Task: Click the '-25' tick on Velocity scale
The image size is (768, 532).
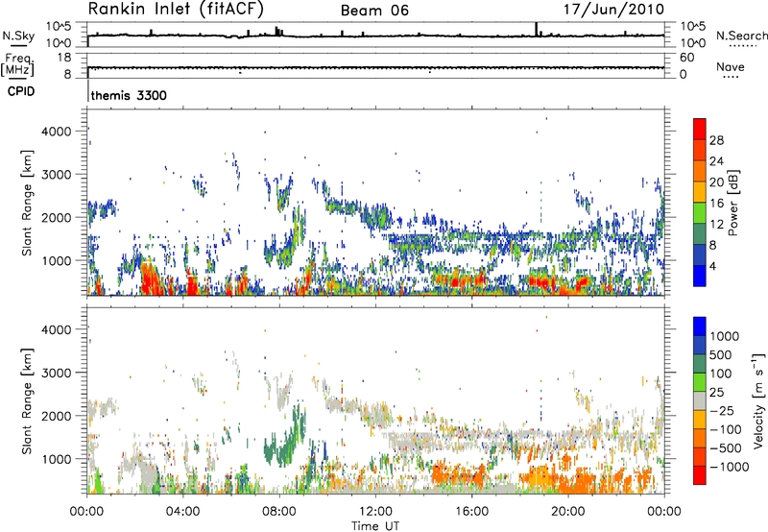Action: click(x=721, y=411)
